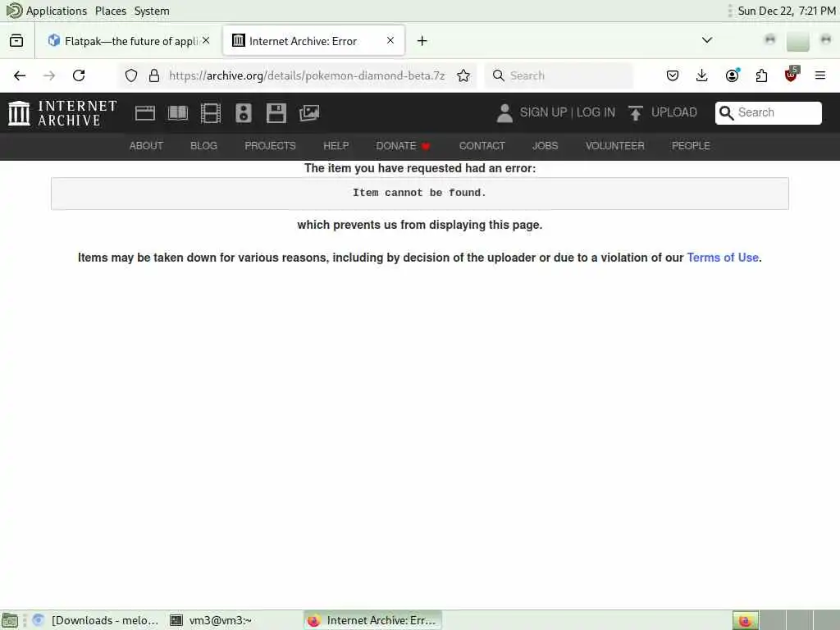Open the Firefox downloads arrow icon
This screenshot has width=840, height=630.
(x=702, y=75)
